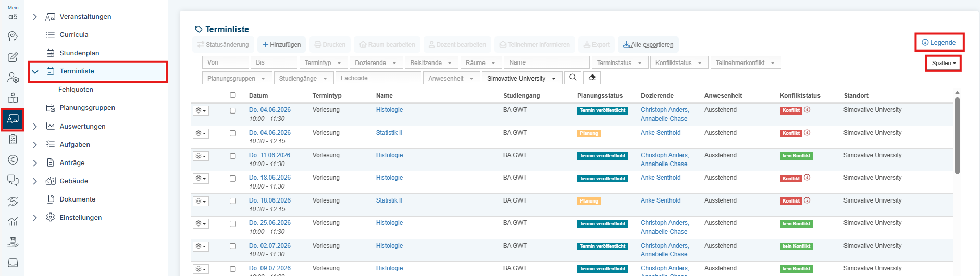Click the Name search input field
Image resolution: width=980 pixels, height=276 pixels.
point(547,62)
